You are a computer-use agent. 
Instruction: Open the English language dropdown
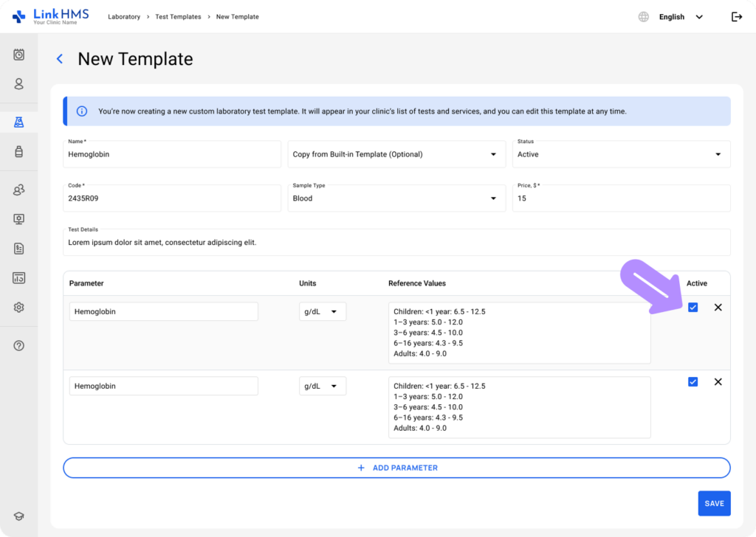(x=681, y=17)
